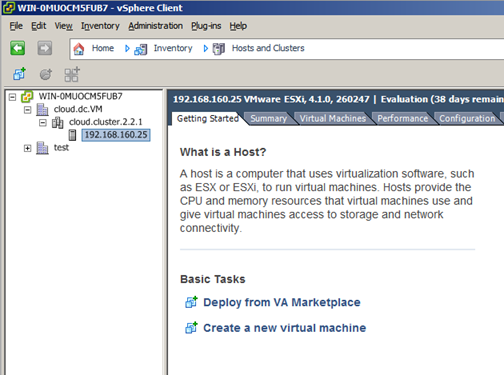Screen dimensions: 504x375
Task: Switch to the Summary tab
Action: coord(269,119)
